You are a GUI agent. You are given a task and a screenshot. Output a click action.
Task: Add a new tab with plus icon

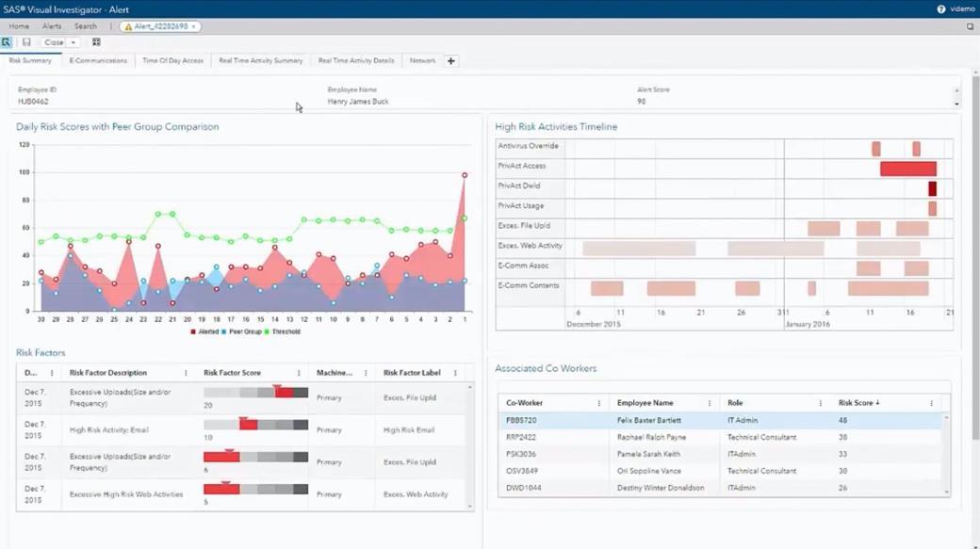pos(451,60)
